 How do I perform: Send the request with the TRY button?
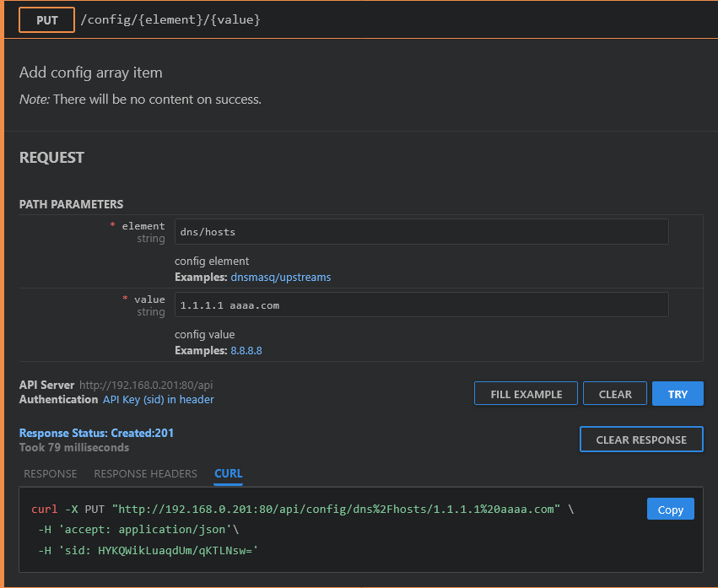tap(677, 394)
